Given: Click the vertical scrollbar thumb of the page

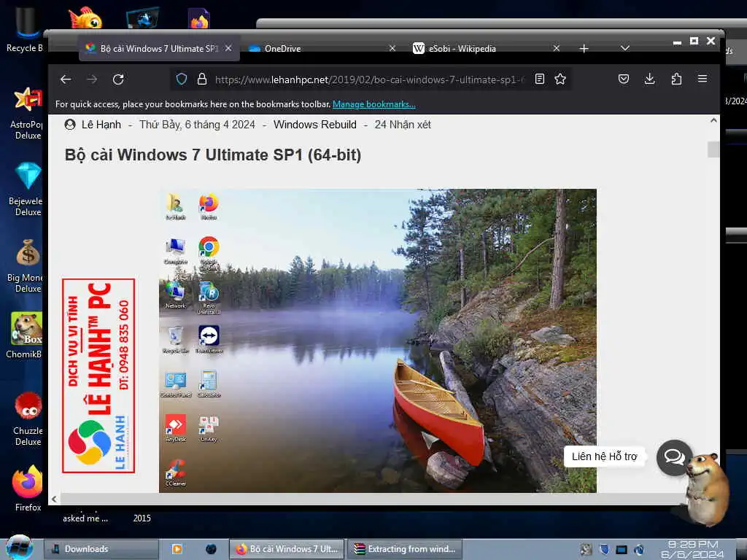Looking at the screenshot, I should (x=713, y=149).
